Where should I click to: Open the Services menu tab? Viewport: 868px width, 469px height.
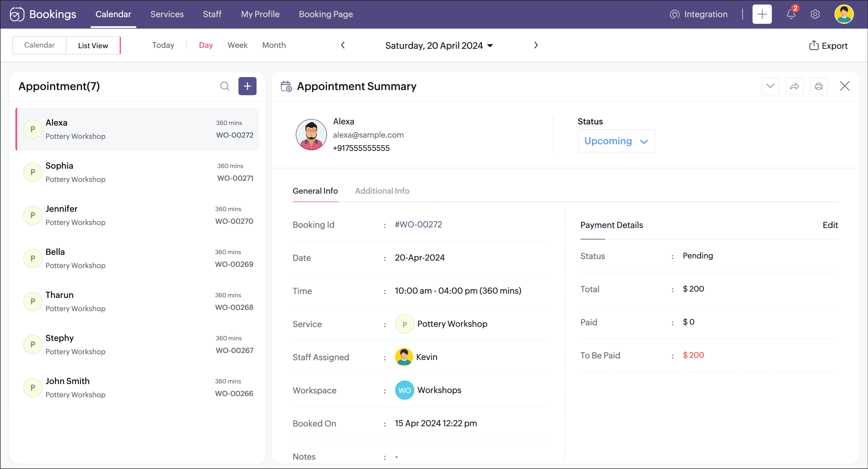(x=167, y=14)
